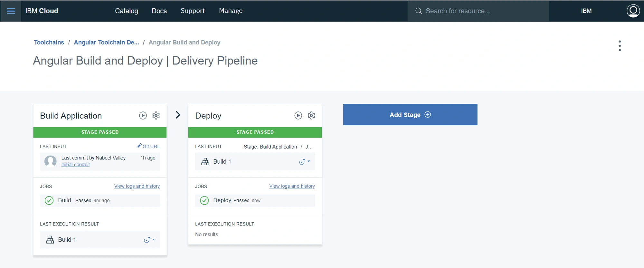Image resolution: width=644 pixels, height=268 pixels.
Task: Open Deploy stage settings gear
Action: click(311, 115)
